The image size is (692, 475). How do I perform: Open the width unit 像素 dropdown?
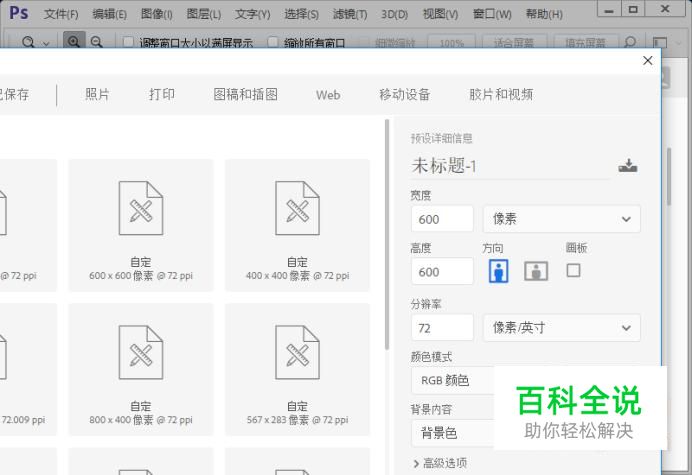[562, 219]
